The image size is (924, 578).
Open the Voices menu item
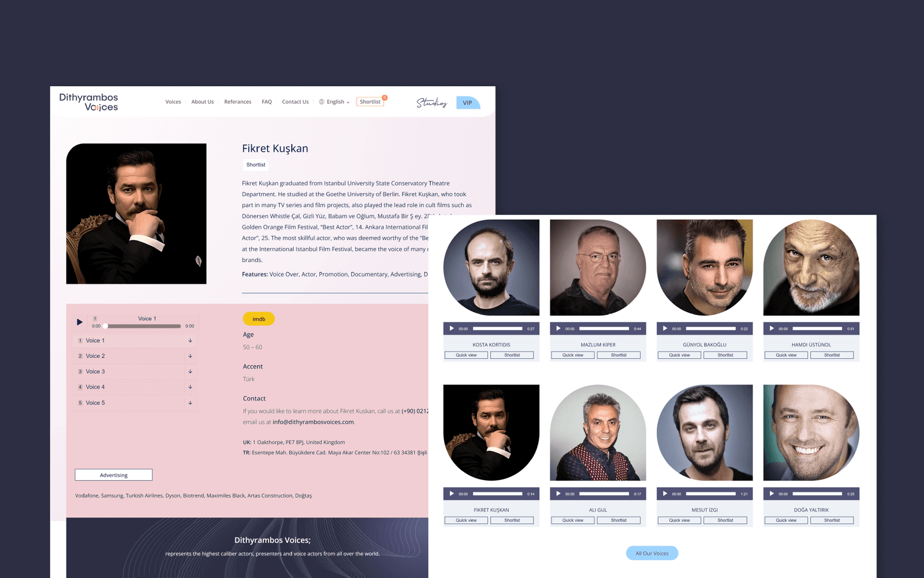click(173, 102)
